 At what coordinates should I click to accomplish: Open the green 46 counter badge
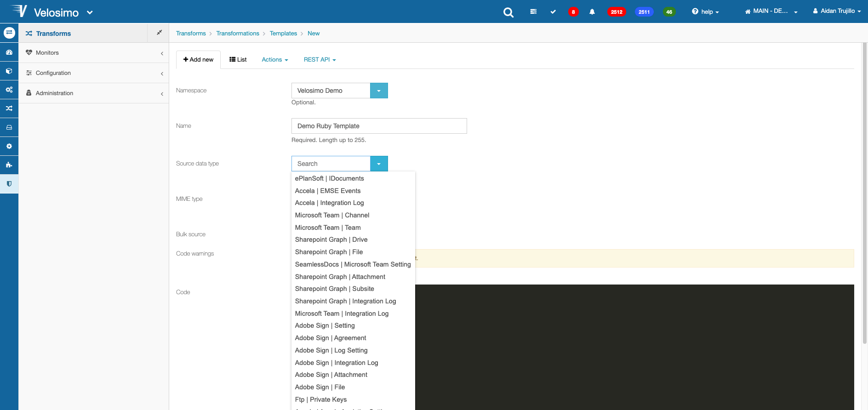[669, 12]
